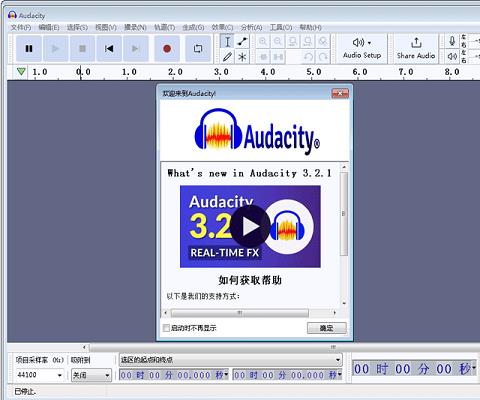
Task: Select the pencil Draw tool
Action: pos(227,57)
